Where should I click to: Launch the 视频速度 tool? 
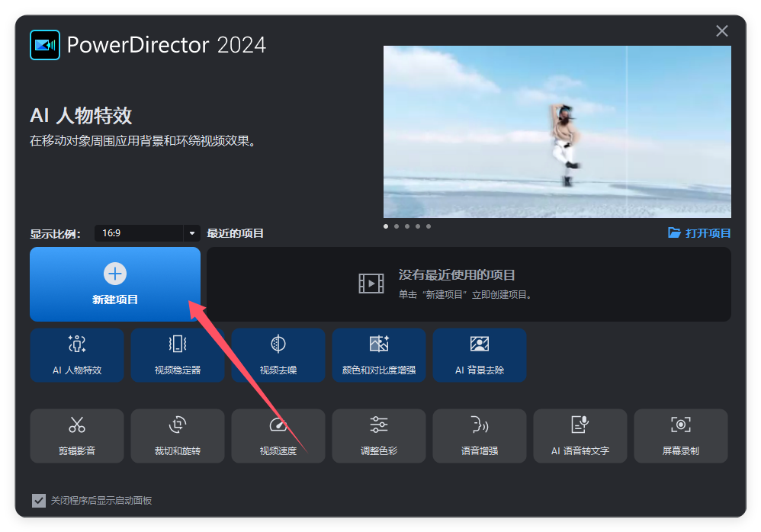coord(278,435)
